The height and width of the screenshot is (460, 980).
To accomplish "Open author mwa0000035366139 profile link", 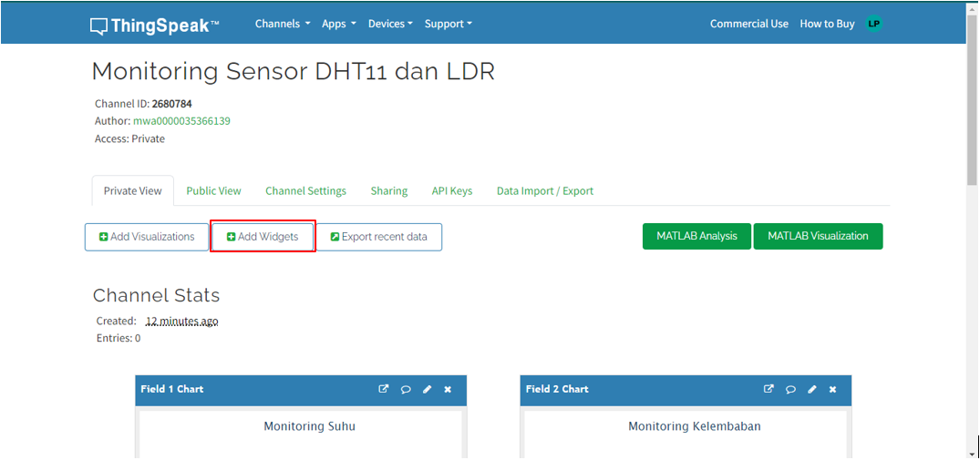I will 181,121.
